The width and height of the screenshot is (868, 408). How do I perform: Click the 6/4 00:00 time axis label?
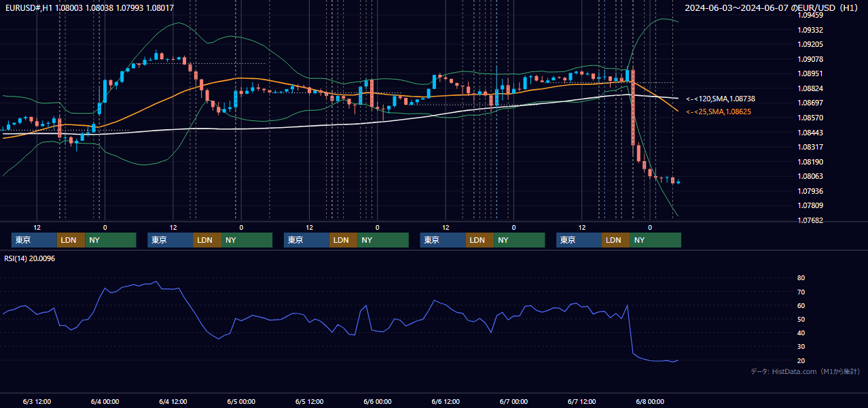tap(105, 401)
